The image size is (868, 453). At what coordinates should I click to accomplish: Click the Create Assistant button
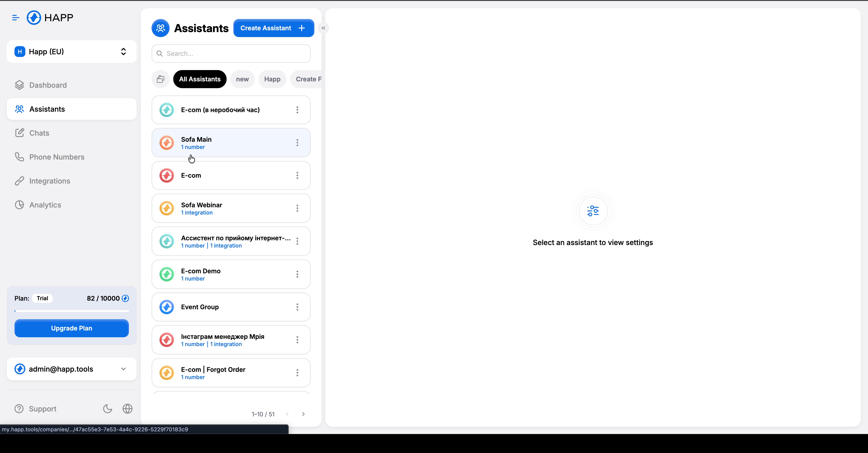click(x=273, y=28)
